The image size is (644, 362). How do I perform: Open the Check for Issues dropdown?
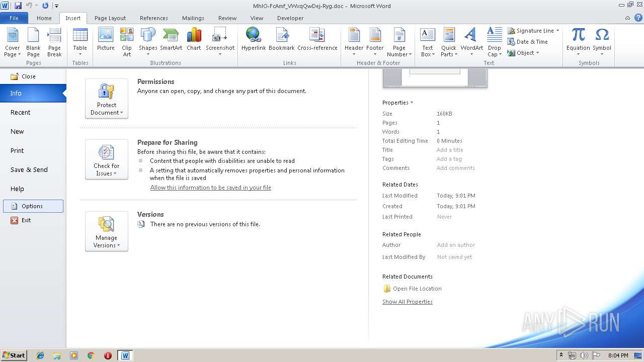click(x=107, y=159)
